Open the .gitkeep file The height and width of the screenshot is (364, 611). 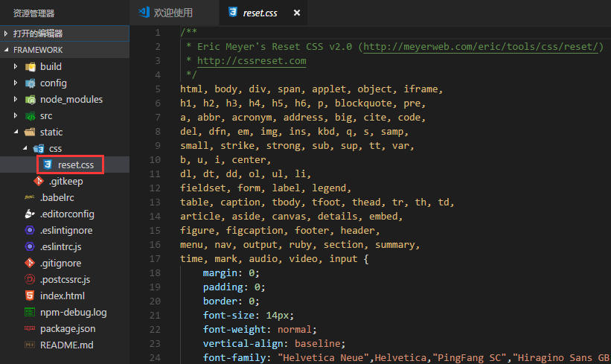click(x=65, y=181)
